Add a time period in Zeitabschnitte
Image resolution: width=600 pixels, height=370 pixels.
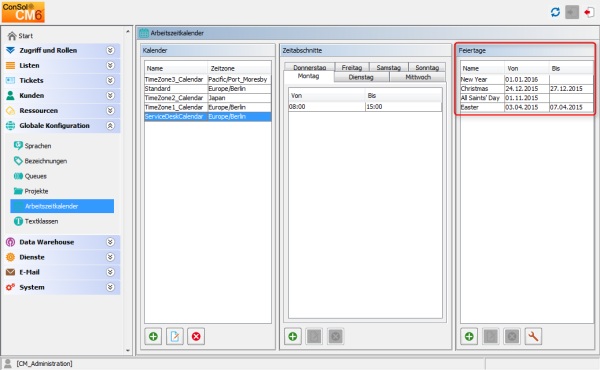[293, 336]
